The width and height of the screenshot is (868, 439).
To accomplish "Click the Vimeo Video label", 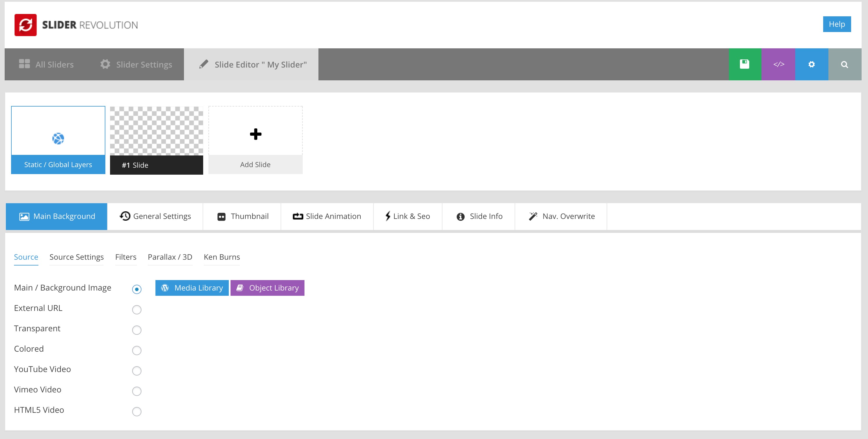I will pos(38,390).
